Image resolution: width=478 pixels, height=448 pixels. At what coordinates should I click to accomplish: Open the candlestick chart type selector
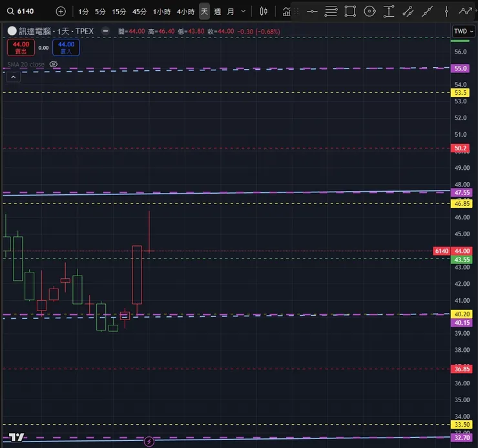click(264, 12)
